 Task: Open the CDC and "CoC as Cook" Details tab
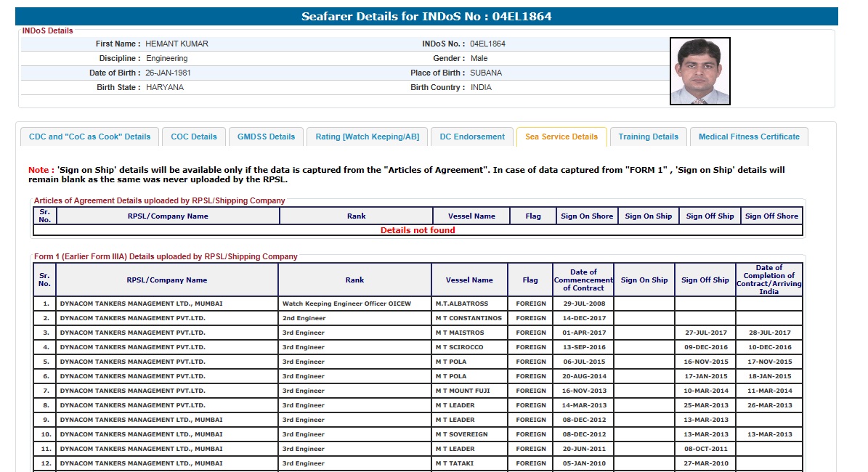click(89, 137)
